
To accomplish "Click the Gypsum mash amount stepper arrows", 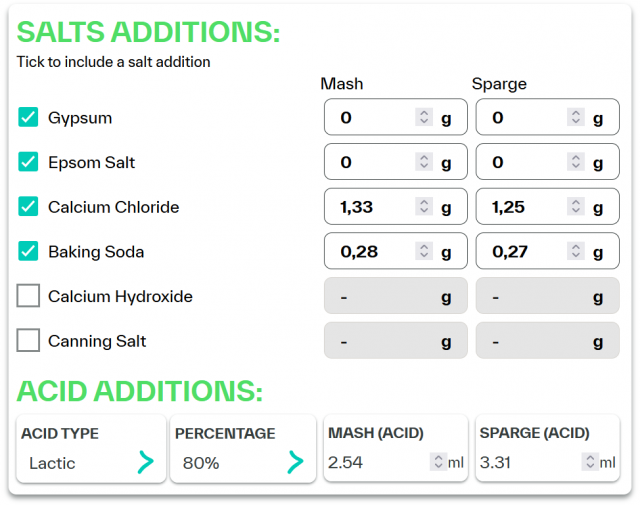I will click(x=424, y=118).
